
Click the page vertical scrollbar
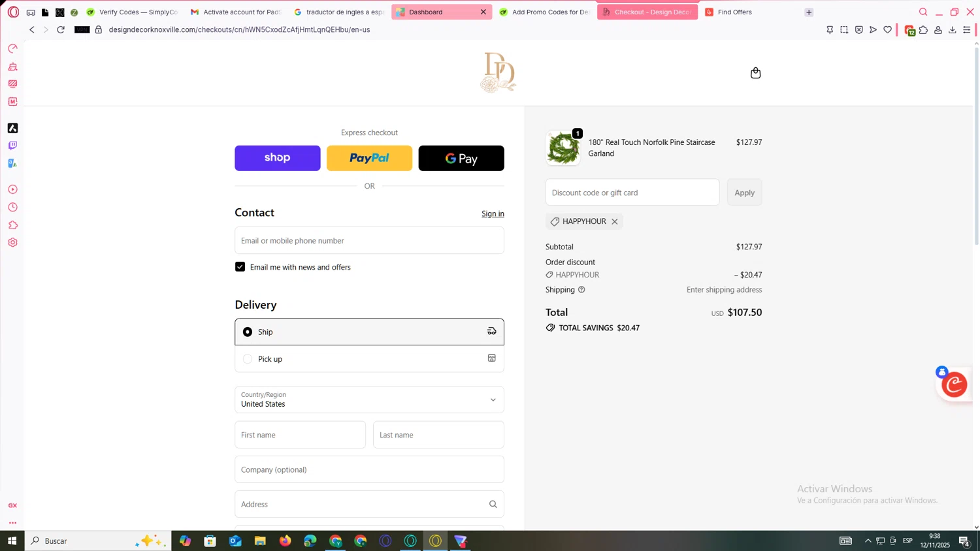click(976, 147)
